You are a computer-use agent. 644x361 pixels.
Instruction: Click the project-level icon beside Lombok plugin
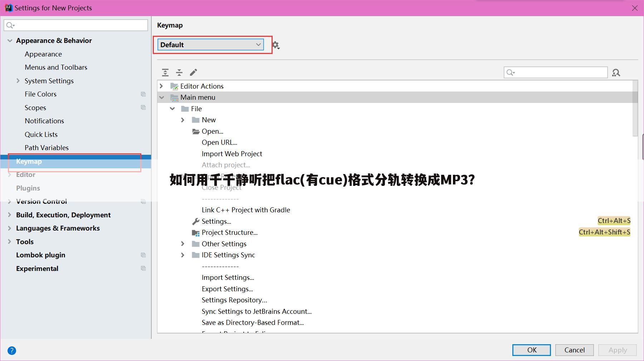(143, 255)
